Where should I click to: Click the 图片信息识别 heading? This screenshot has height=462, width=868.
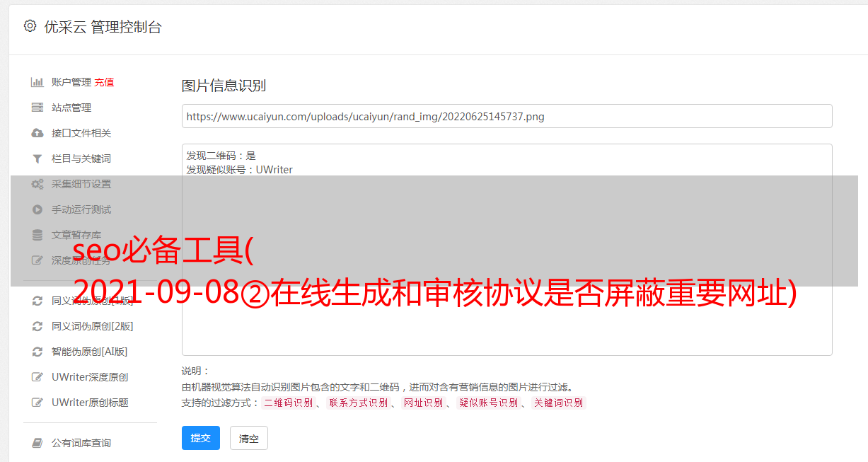tap(224, 86)
